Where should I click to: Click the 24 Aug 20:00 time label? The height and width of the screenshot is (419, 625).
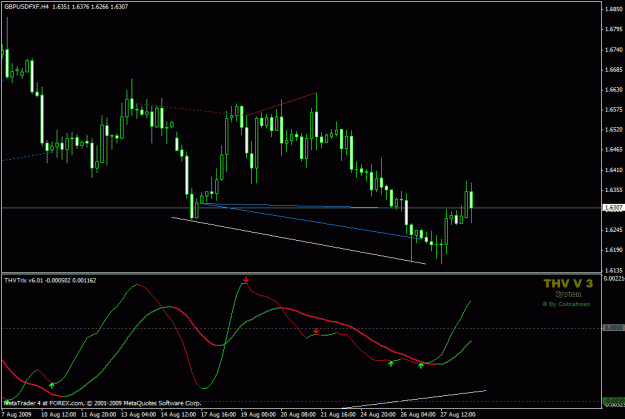(x=377, y=414)
